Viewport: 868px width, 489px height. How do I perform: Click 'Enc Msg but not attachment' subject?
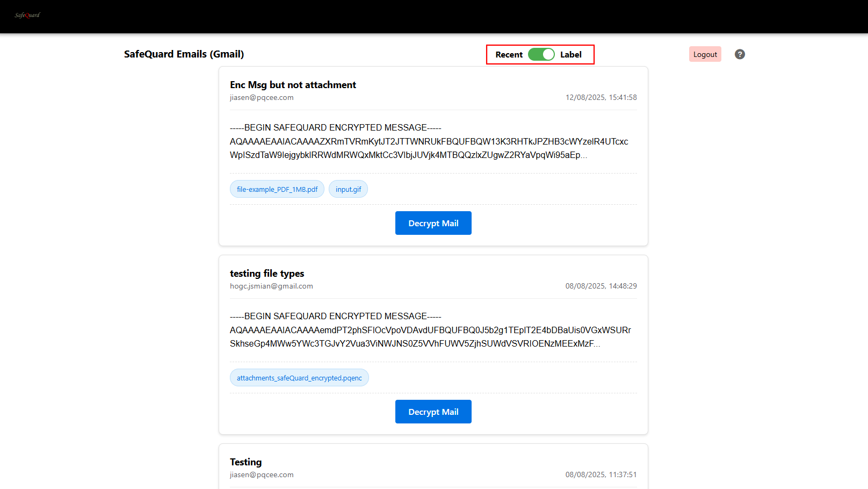pos(293,85)
